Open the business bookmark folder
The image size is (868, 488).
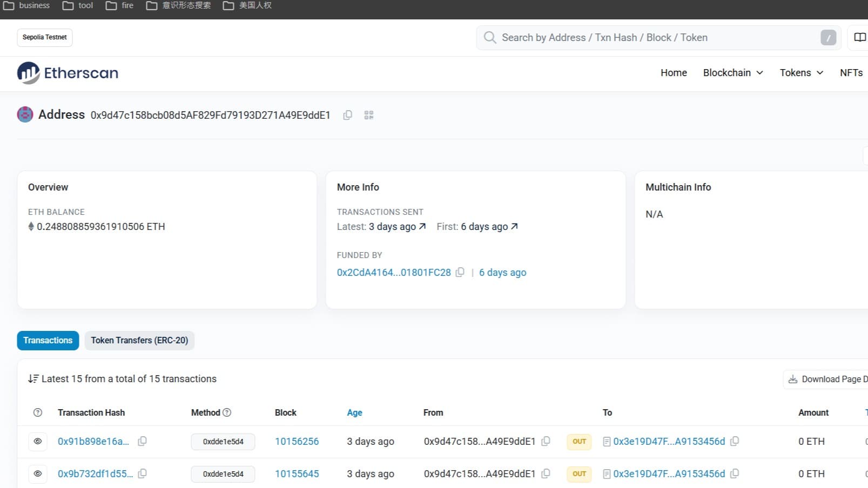point(27,5)
